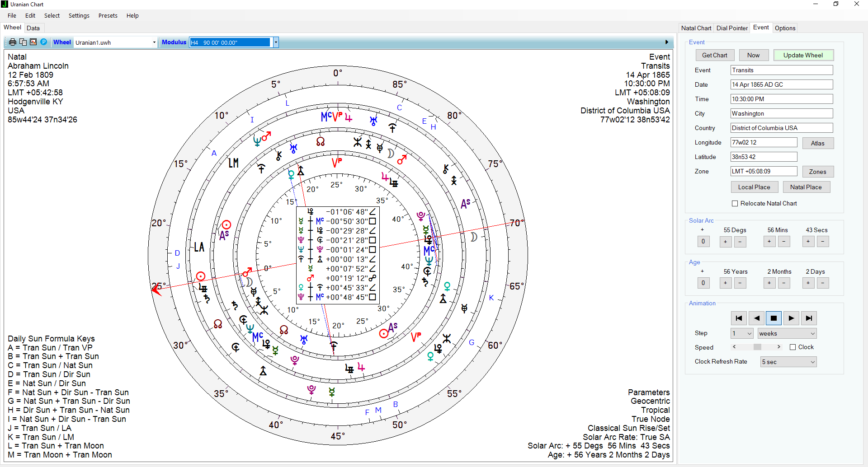Click the Local Place button
This screenshot has width=868, height=467.
(754, 187)
